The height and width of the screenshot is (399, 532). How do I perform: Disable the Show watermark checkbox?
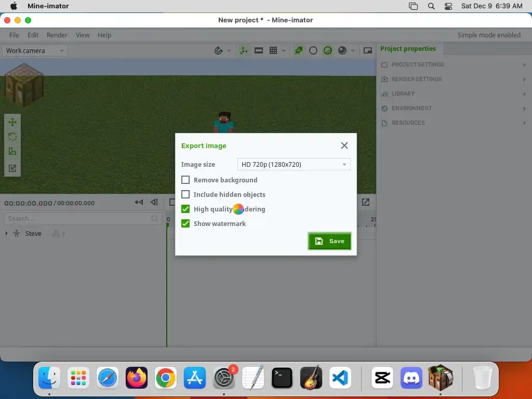[x=185, y=223]
